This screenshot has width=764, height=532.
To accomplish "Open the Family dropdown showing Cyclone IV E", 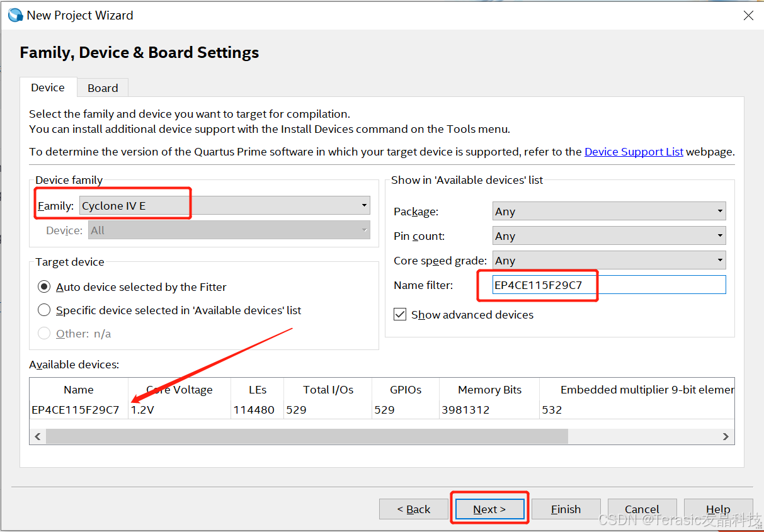I will coord(225,205).
